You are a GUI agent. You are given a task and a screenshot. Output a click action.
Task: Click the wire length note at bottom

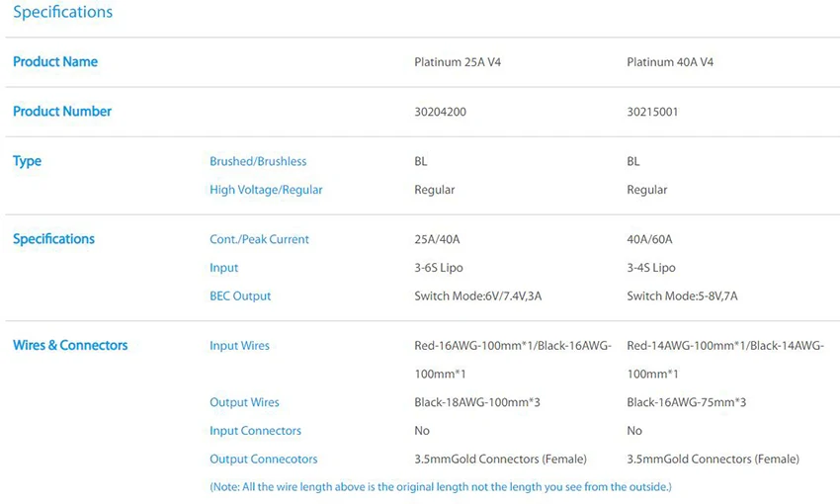[441, 487]
